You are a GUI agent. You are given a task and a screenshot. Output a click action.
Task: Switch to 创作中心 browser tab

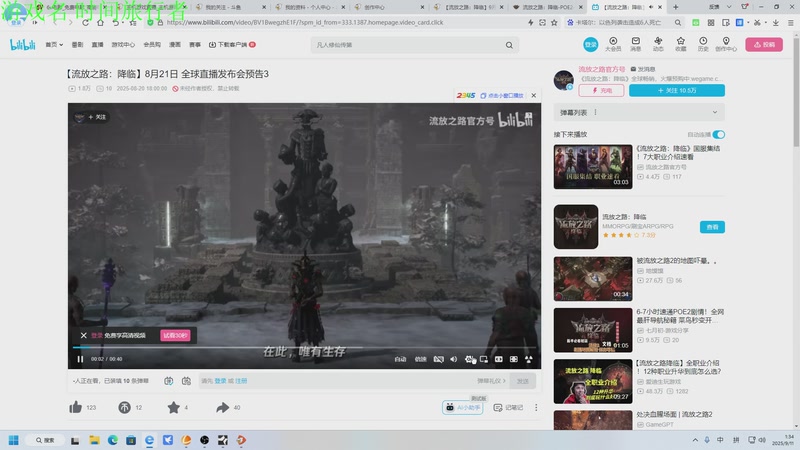(x=388, y=7)
